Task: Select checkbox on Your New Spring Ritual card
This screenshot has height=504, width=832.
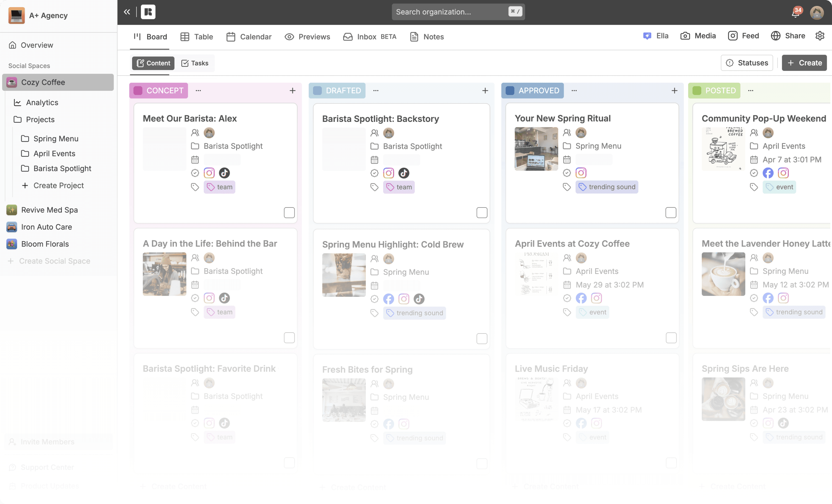Action: coord(671,213)
